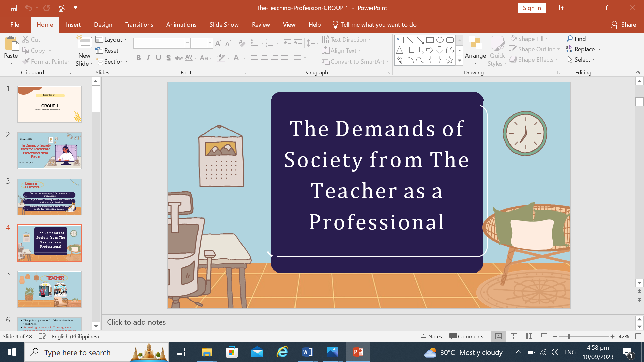644x362 pixels.
Task: Open the Layout dropdown
Action: point(111,39)
